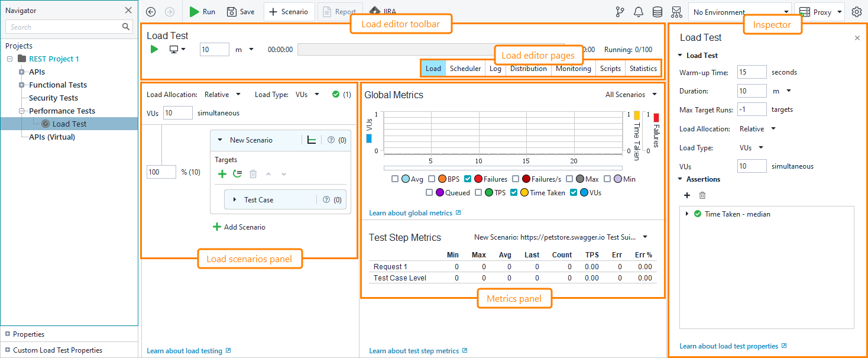The width and height of the screenshot is (868, 358).
Task: Open the Learn about load testing link
Action: 185,350
